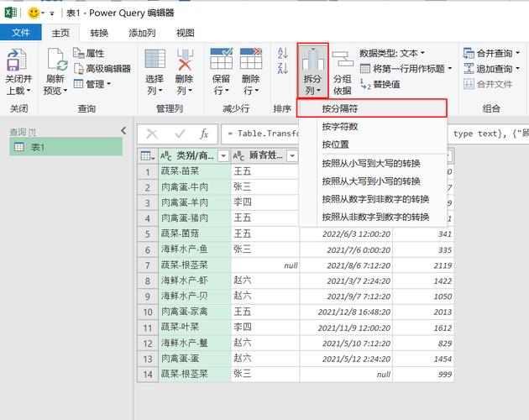Click the fx function icon
This screenshot has height=420, width=529.
click(x=204, y=134)
